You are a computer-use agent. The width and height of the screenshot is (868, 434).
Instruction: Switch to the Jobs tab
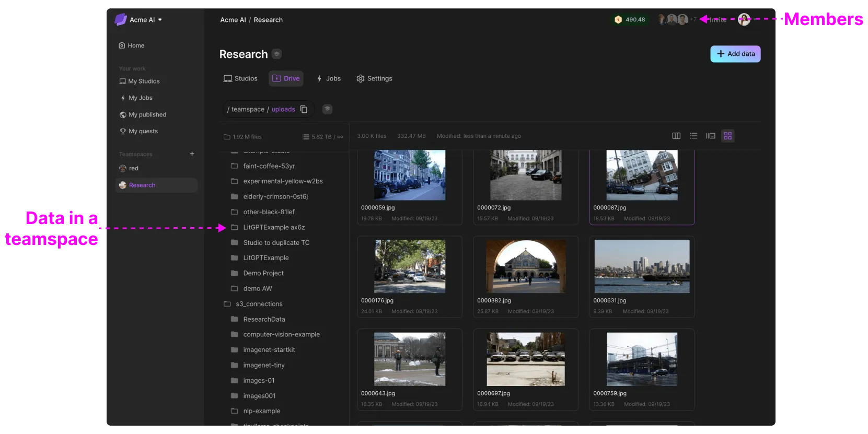click(328, 78)
